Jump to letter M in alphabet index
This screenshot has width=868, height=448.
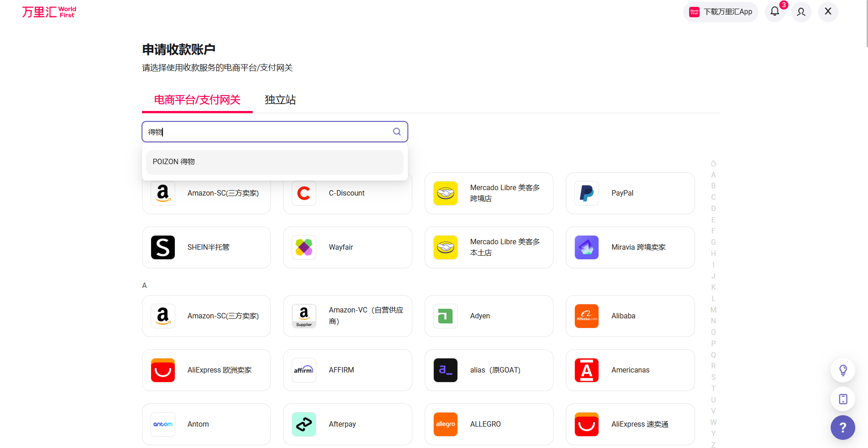(x=713, y=310)
